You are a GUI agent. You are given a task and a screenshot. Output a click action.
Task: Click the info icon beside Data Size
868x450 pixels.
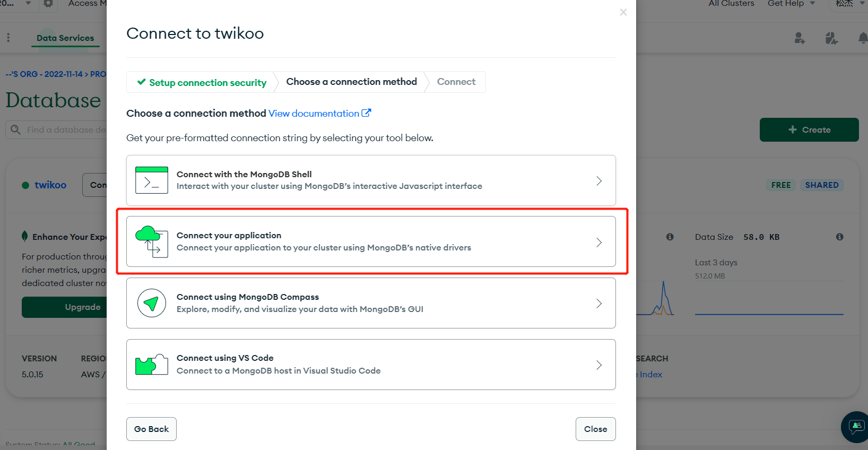[x=839, y=237]
